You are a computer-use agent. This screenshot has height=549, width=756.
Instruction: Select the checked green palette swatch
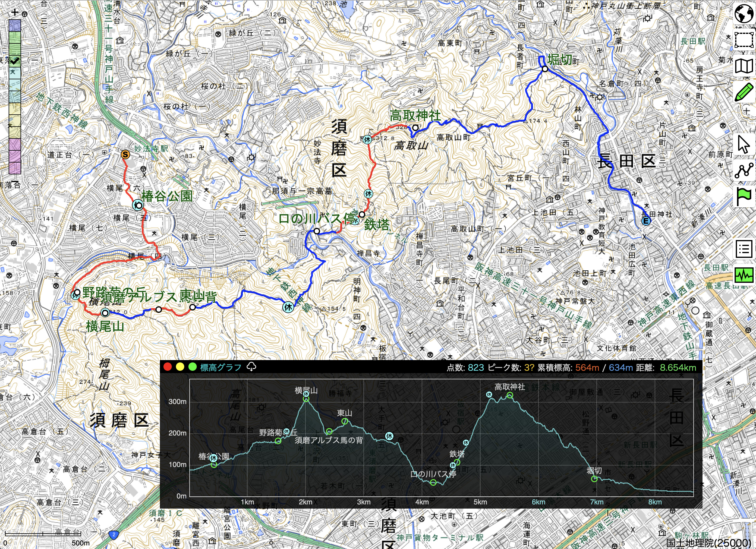pyautogui.click(x=15, y=61)
